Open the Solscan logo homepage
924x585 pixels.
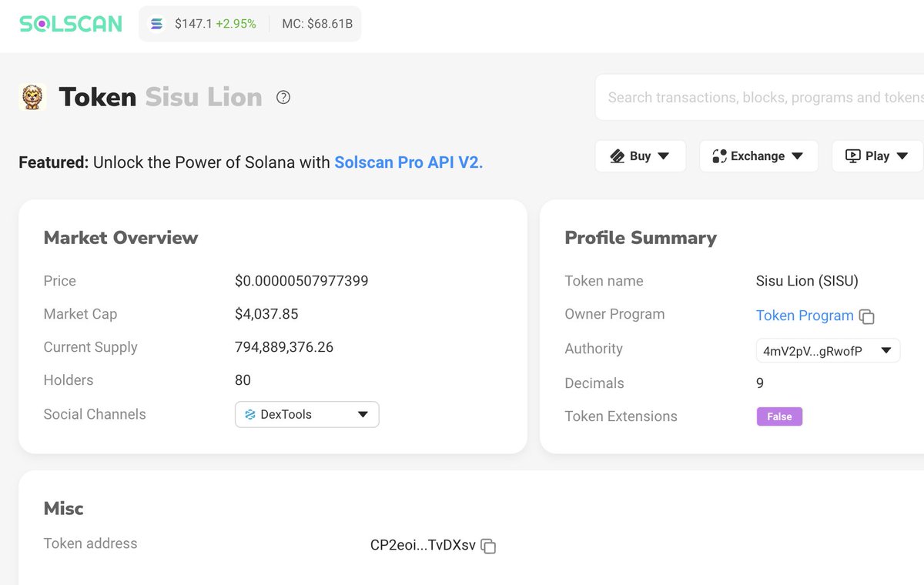coord(71,24)
